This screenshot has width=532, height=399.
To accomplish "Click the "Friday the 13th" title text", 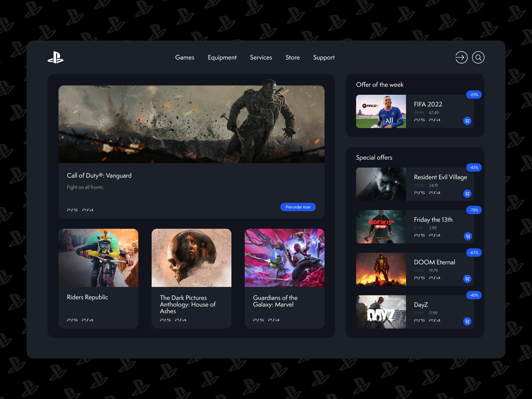I will [433, 220].
